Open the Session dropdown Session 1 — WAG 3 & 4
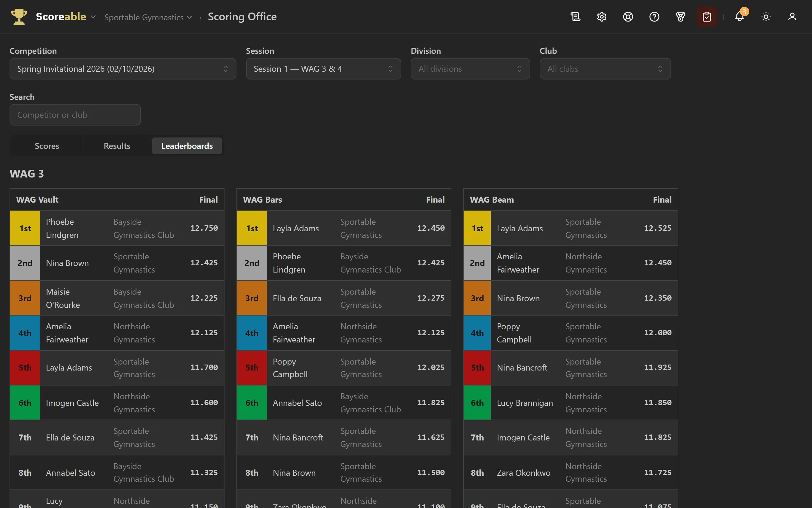This screenshot has height=508, width=812. click(324, 69)
